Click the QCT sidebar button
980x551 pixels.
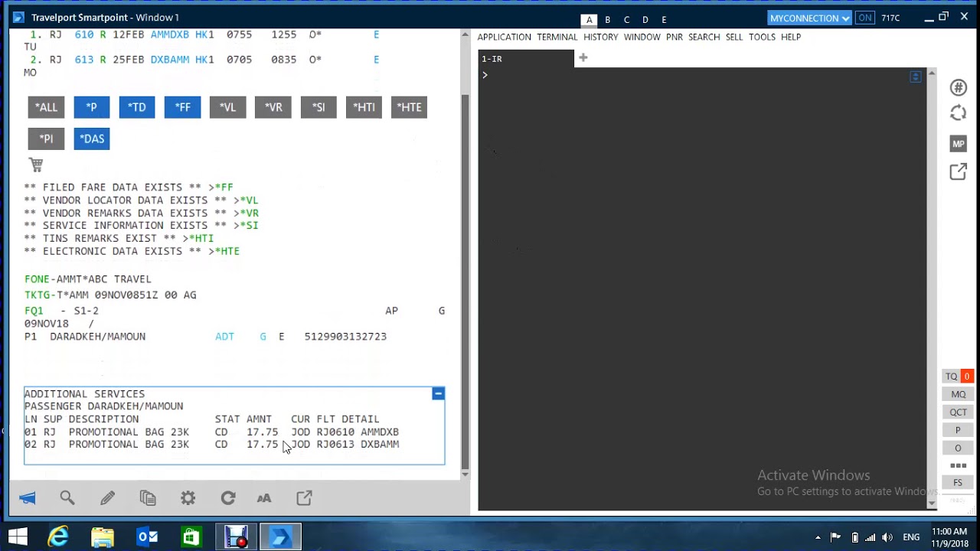click(x=958, y=412)
